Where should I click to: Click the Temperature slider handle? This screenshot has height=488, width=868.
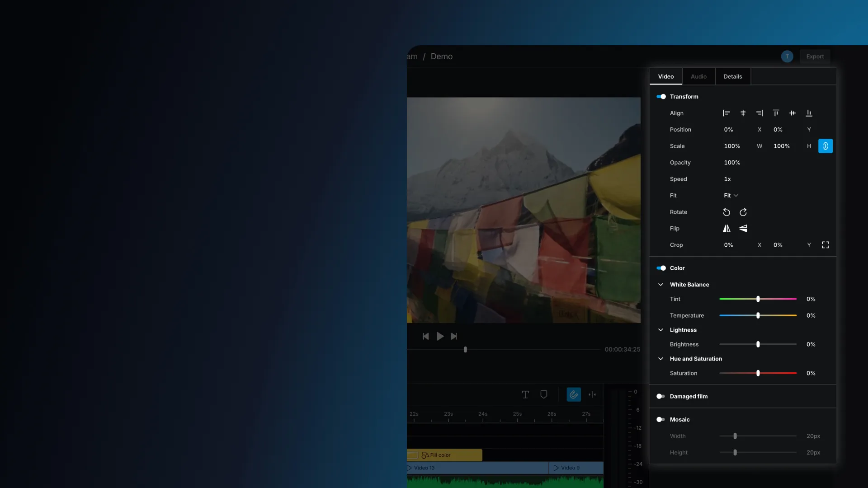point(758,315)
